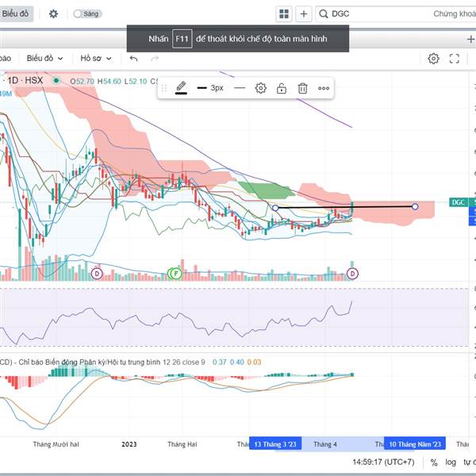Image resolution: width=476 pixels, height=476 pixels.
Task: Click the search magnifier icon
Action: (x=324, y=14)
